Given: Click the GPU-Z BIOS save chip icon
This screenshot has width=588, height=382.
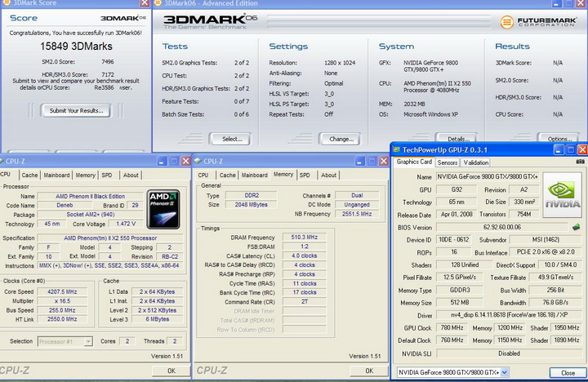Looking at the screenshot, I should (577, 227).
